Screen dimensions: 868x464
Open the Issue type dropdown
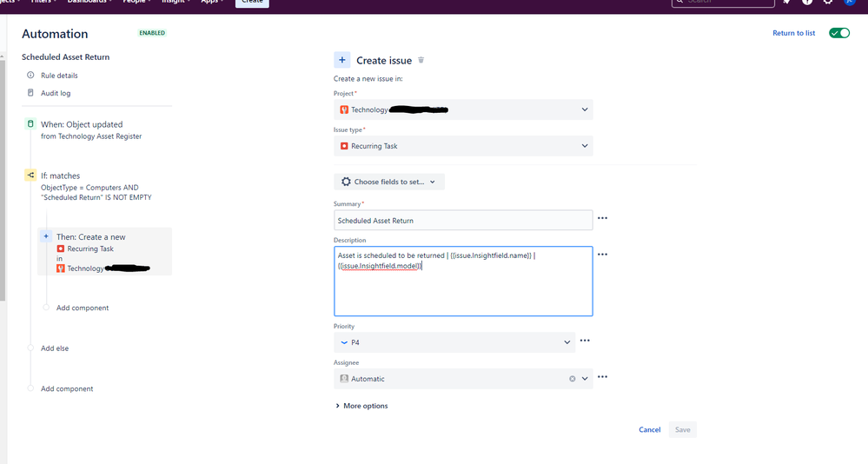(463, 146)
